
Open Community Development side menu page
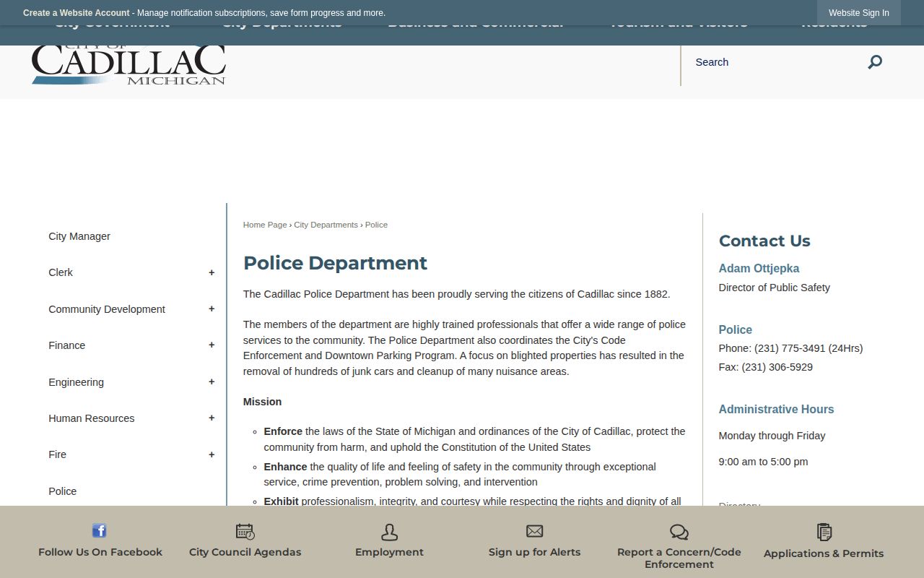(107, 309)
